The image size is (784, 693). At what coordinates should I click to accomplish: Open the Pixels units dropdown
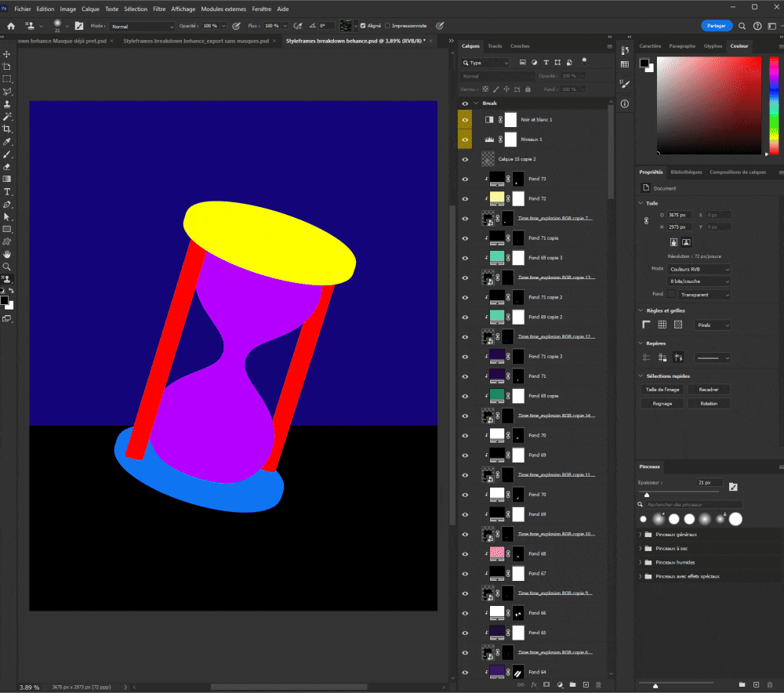point(713,325)
